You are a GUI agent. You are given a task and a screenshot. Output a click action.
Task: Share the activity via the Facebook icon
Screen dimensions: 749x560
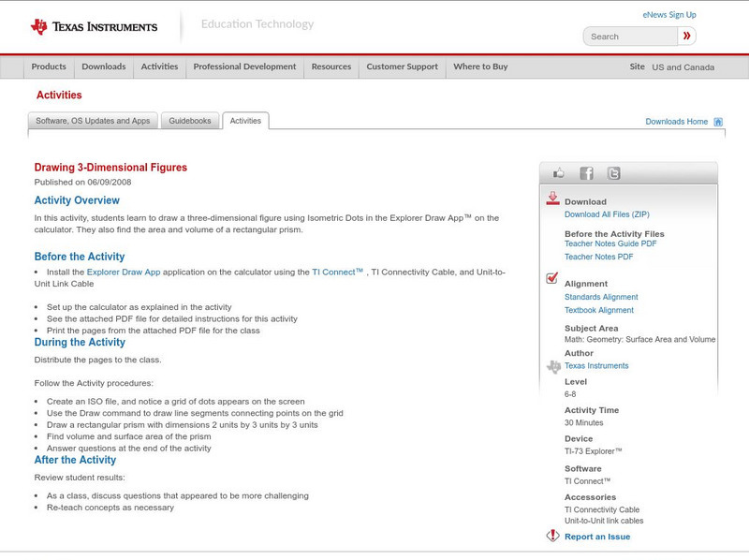point(586,173)
